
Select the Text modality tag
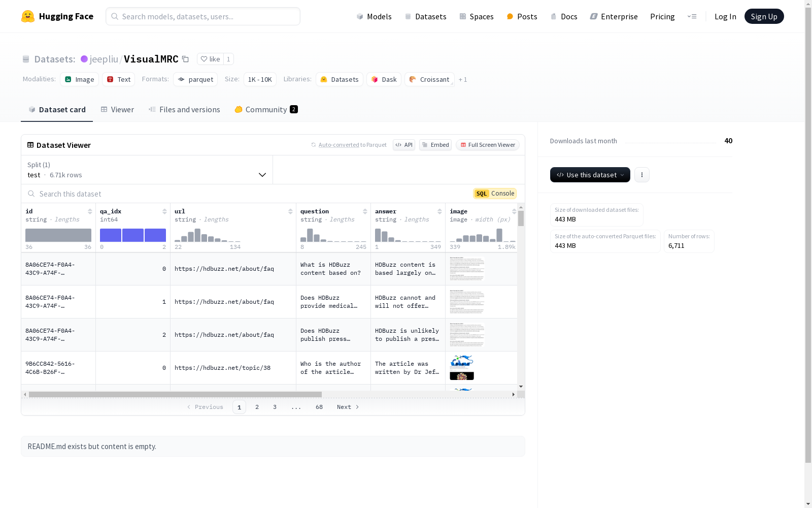119,79
